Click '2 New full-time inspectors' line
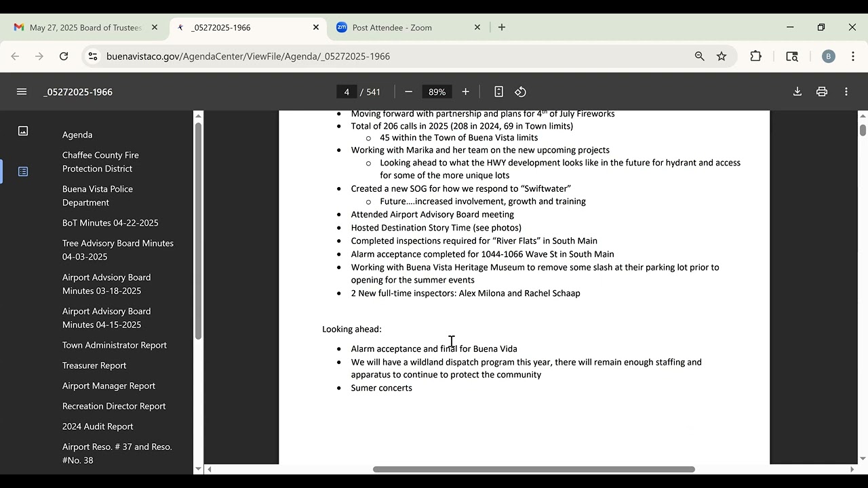The height and width of the screenshot is (488, 868). [465, 293]
